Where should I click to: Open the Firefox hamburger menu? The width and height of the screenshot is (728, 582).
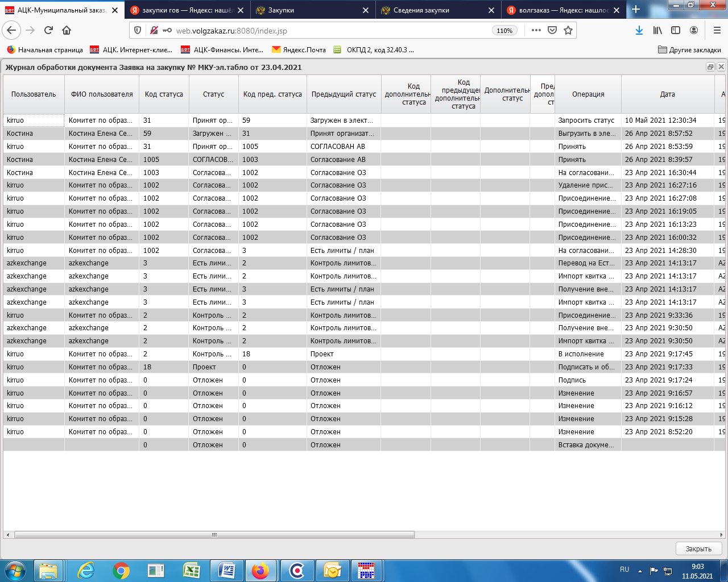click(x=717, y=31)
